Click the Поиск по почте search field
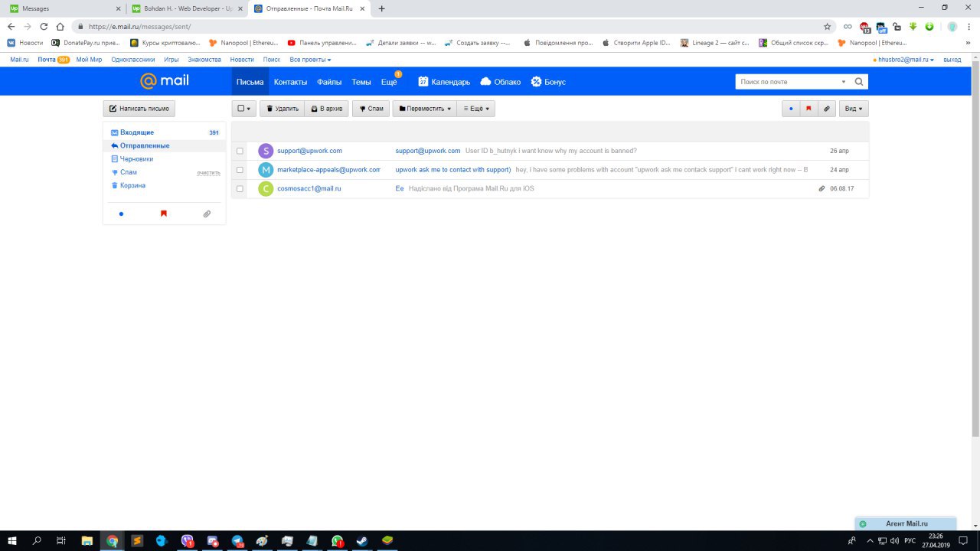980x551 pixels. point(787,81)
